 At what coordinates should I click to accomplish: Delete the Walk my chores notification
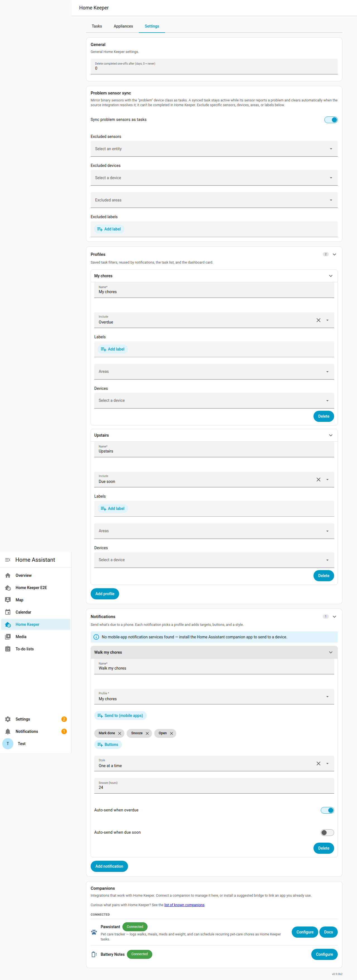[x=324, y=848]
